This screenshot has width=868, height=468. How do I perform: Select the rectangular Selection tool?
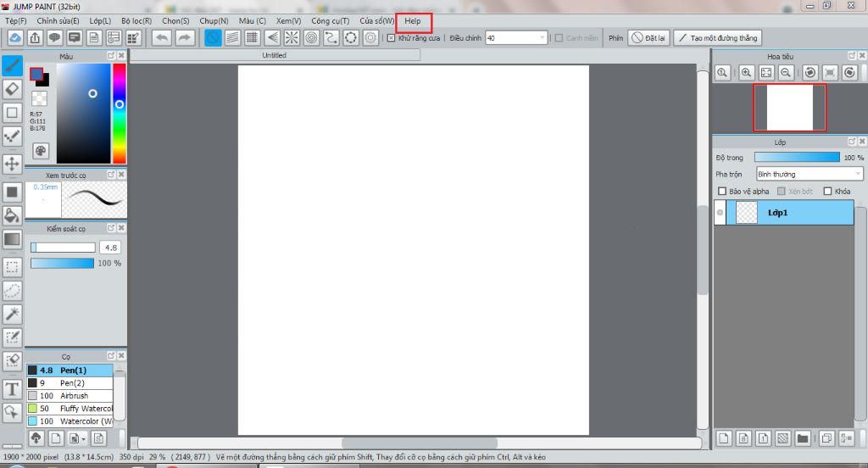[12, 267]
